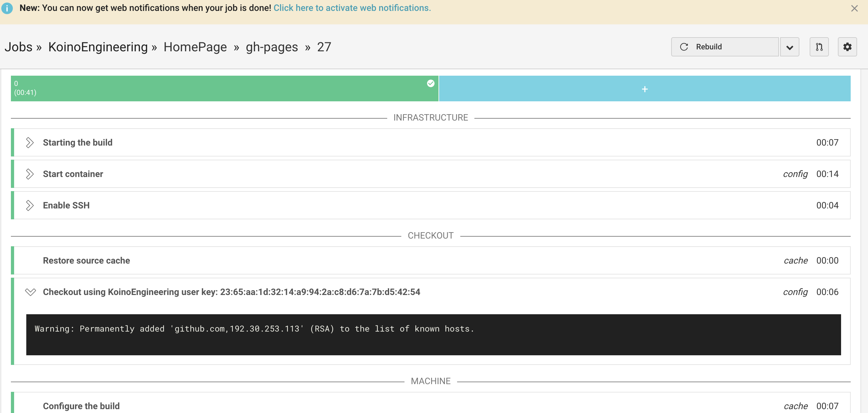Click the known hosts warning output text
Viewport: 868px width, 413px height.
(255, 329)
